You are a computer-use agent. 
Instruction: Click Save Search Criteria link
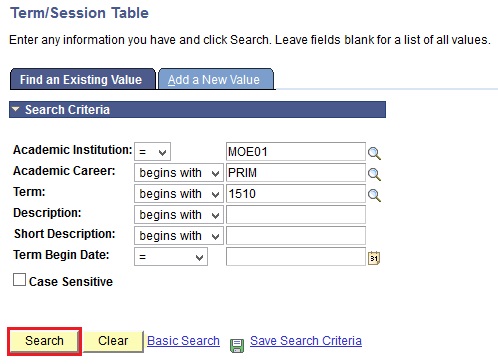pyautogui.click(x=306, y=341)
